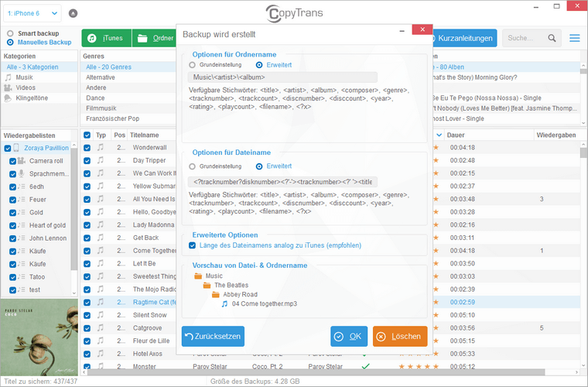Click the note icon of 04 Come together.mp3
The height and width of the screenshot is (387, 588).
pos(224,303)
